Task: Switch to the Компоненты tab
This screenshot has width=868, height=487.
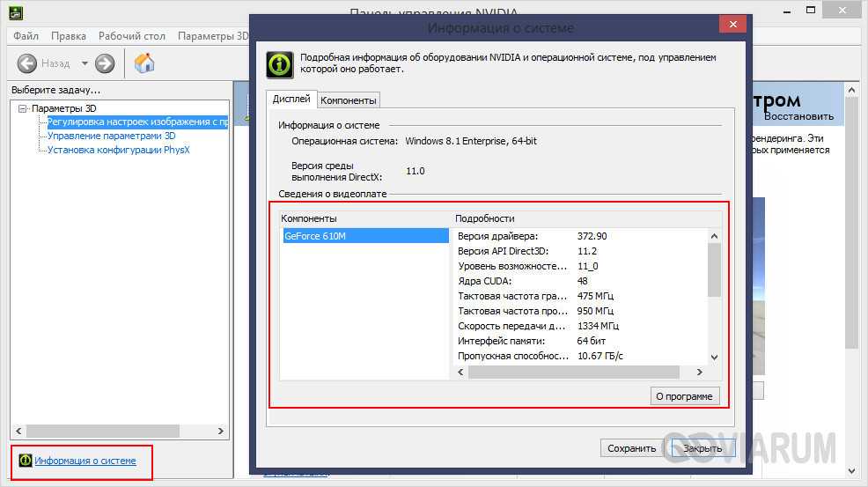Action: click(349, 100)
